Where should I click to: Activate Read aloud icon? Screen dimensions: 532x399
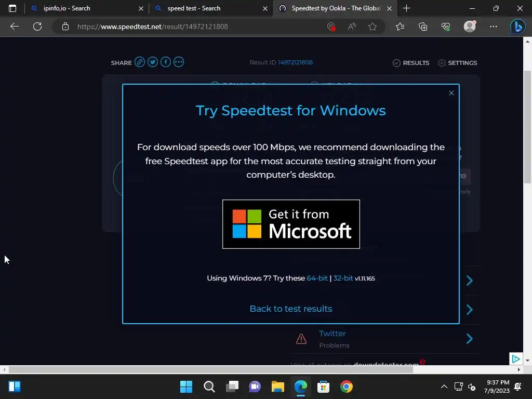pyautogui.click(x=352, y=26)
